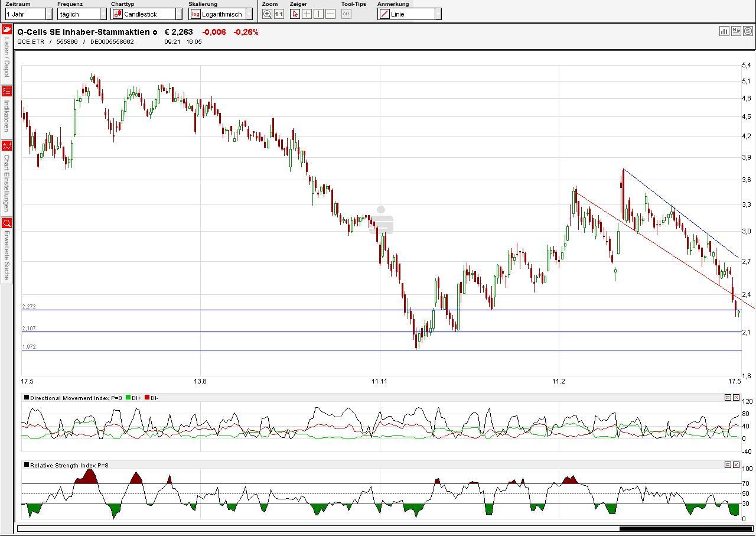This screenshot has height=536, width=756.
Task: Click the Zeitraum dropdown arrow button
Action: tap(49, 14)
